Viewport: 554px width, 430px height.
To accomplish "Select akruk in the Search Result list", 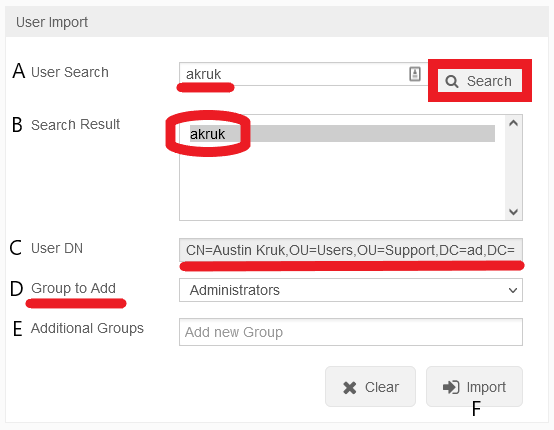I will [x=342, y=134].
